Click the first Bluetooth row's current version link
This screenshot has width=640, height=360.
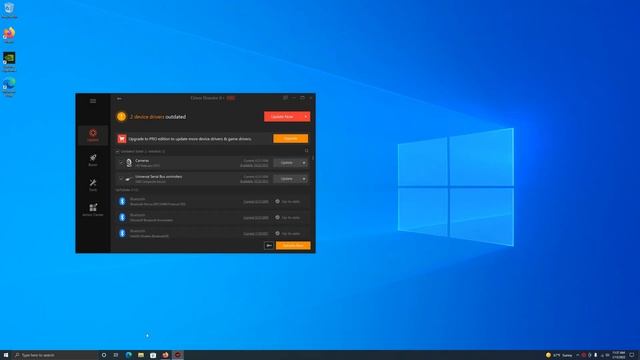pos(256,202)
